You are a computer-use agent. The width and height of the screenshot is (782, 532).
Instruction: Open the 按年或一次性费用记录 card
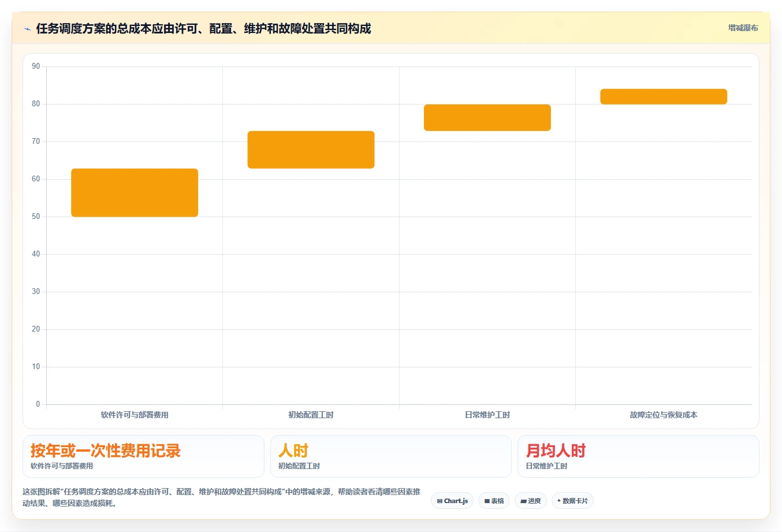[x=143, y=456]
